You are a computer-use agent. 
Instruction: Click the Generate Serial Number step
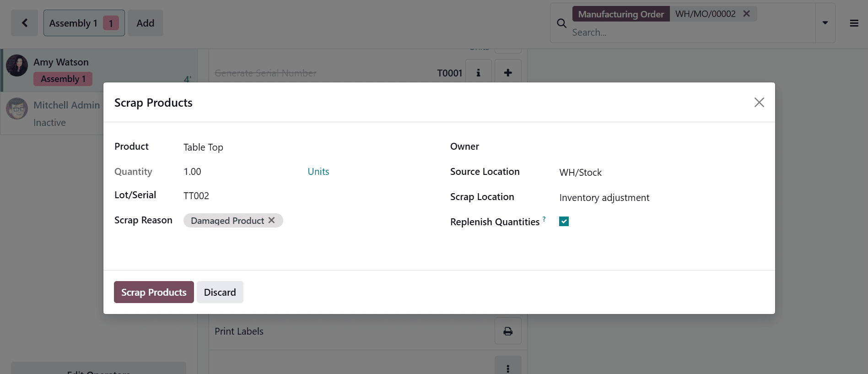265,73
